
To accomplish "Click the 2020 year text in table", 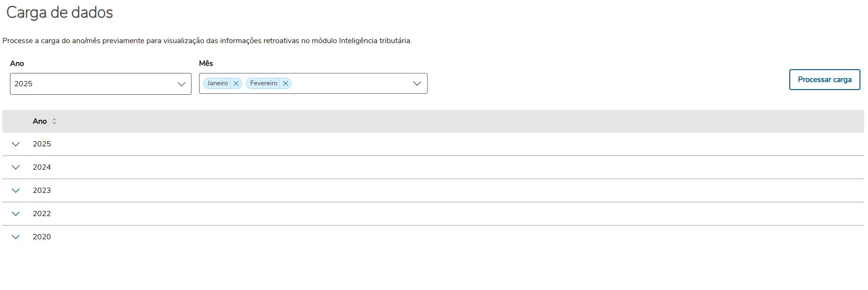I will tap(42, 237).
